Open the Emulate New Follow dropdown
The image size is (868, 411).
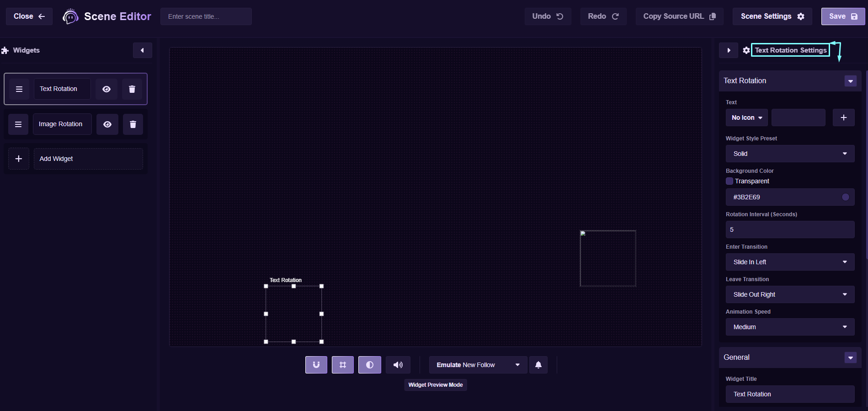pyautogui.click(x=478, y=365)
